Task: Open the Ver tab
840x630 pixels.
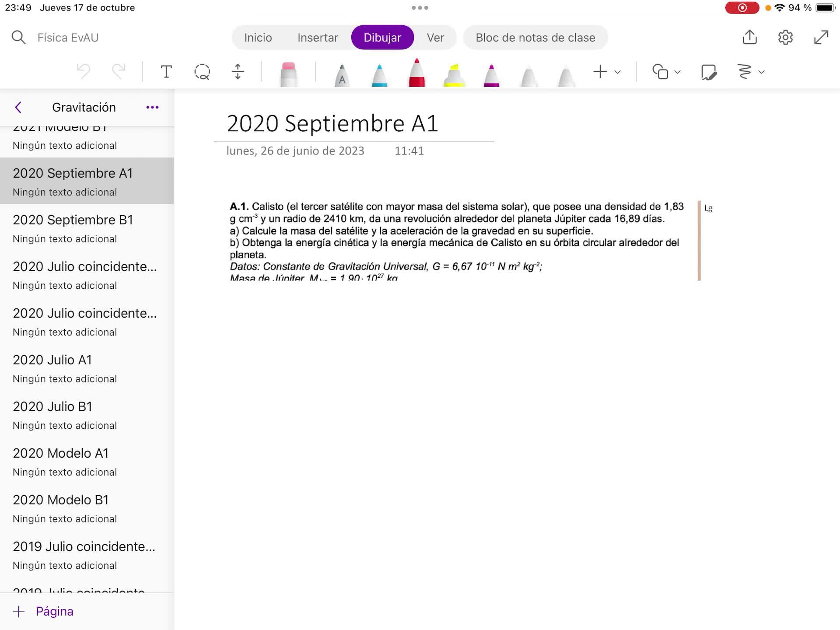Action: [435, 38]
